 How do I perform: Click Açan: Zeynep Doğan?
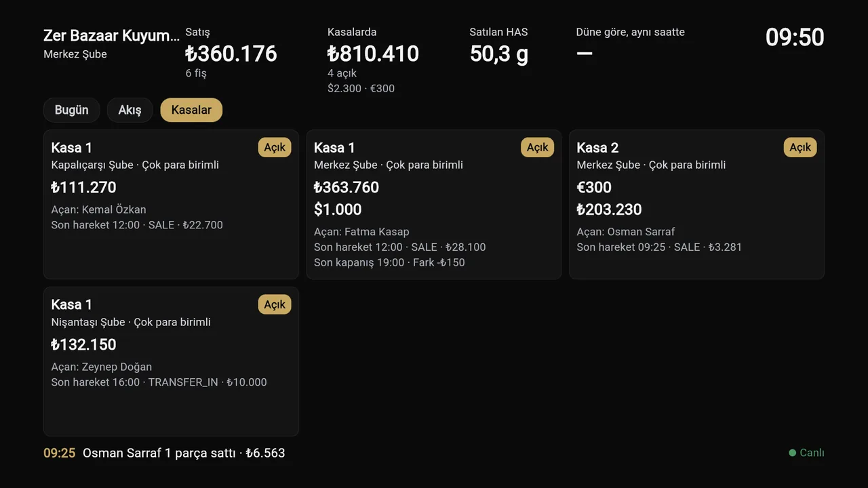(101, 367)
